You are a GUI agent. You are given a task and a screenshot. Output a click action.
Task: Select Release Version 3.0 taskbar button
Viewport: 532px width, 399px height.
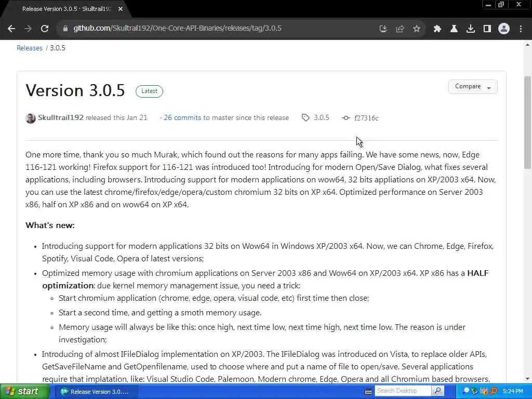[96, 392]
